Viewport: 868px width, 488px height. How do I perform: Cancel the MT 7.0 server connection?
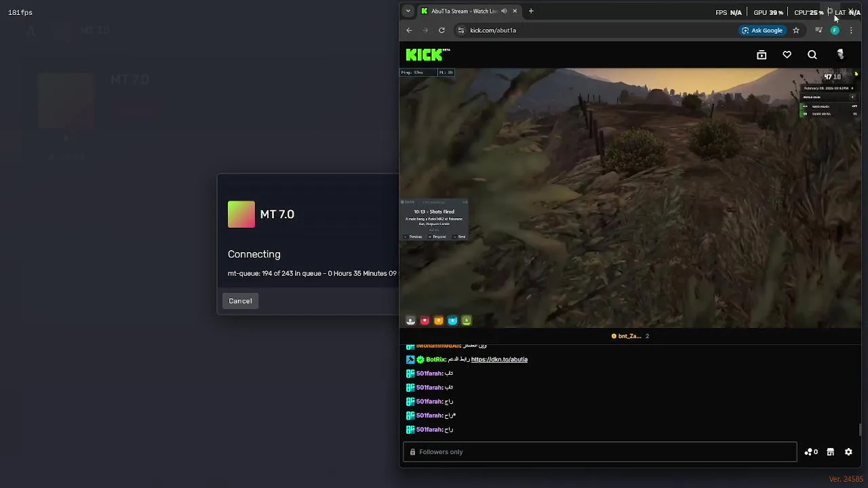coord(240,301)
